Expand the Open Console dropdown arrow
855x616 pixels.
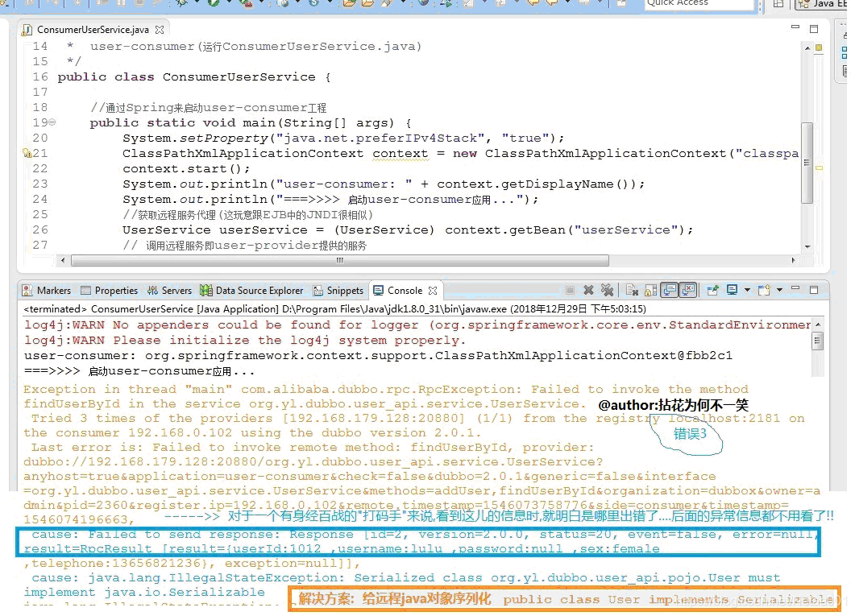click(780, 291)
